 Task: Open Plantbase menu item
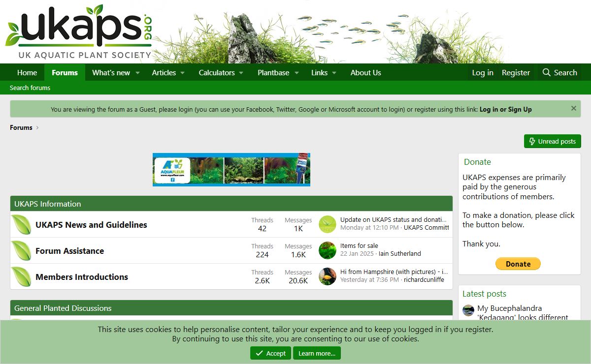click(x=273, y=73)
